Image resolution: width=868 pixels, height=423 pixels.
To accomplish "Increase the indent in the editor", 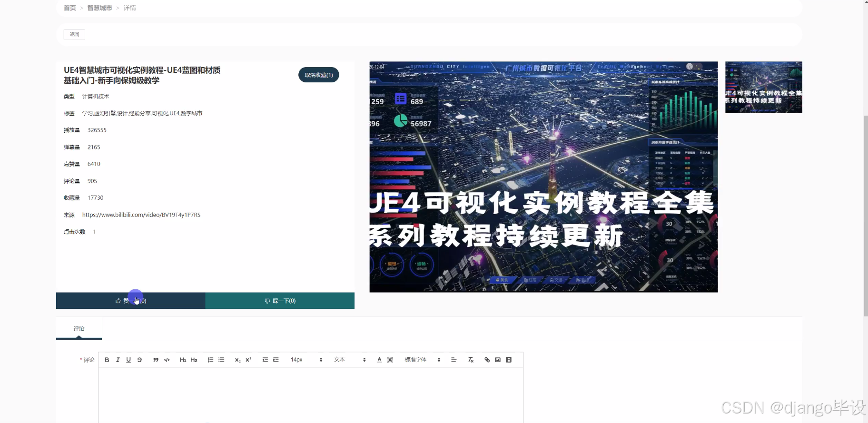I will coord(276,360).
